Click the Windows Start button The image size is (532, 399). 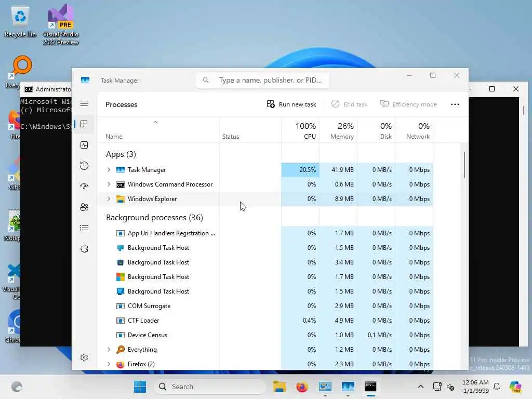click(x=140, y=387)
